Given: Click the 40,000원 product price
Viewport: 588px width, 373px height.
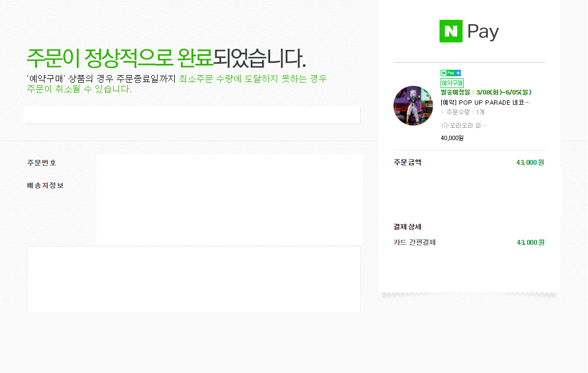Looking at the screenshot, I should click(x=452, y=138).
